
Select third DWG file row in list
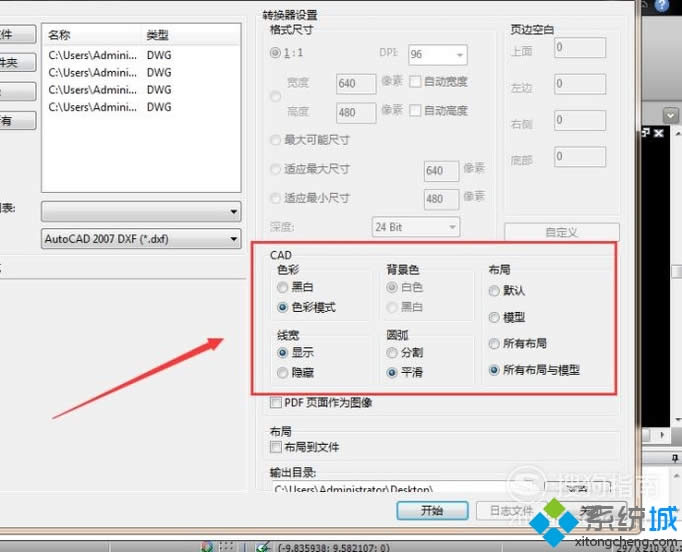point(141,90)
